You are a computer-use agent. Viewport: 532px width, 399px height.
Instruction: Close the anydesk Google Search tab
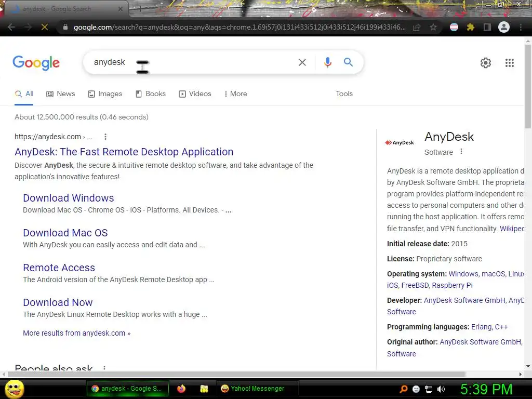coord(121,9)
